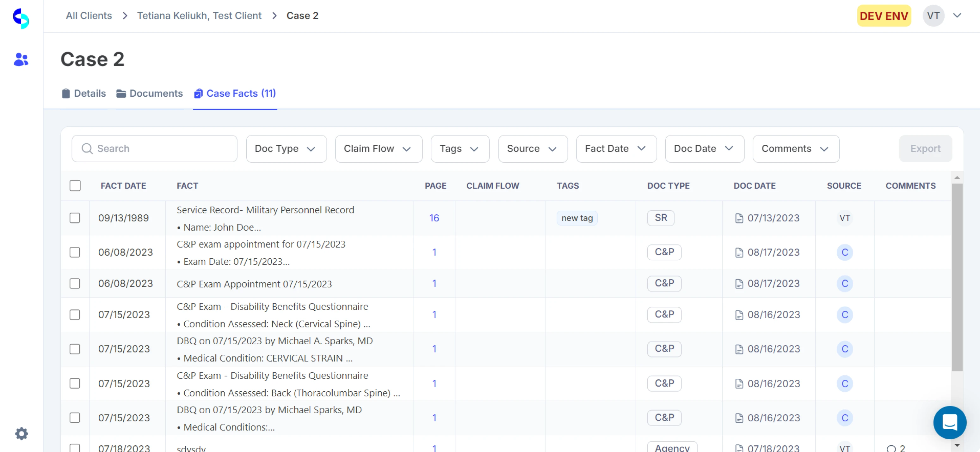This screenshot has height=452, width=980.
Task: Click the C source badge for the 06/08/2023 row
Action: [844, 252]
